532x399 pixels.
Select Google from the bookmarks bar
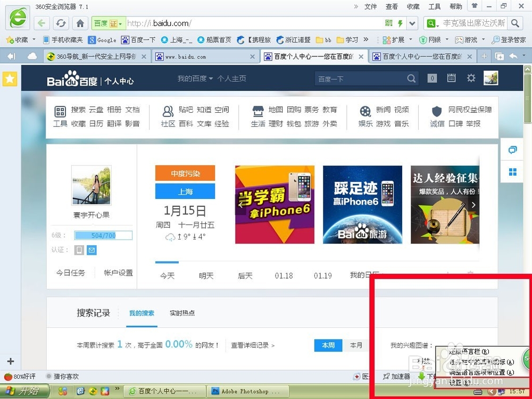(102, 39)
